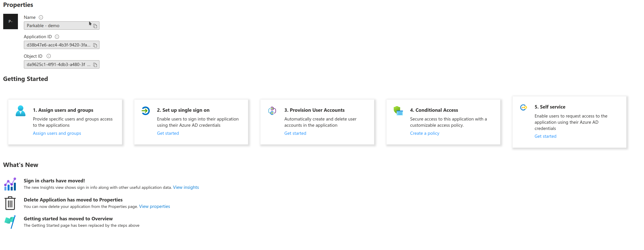This screenshot has width=644, height=250.
Task: Get started provisioning user accounts
Action: [x=295, y=133]
